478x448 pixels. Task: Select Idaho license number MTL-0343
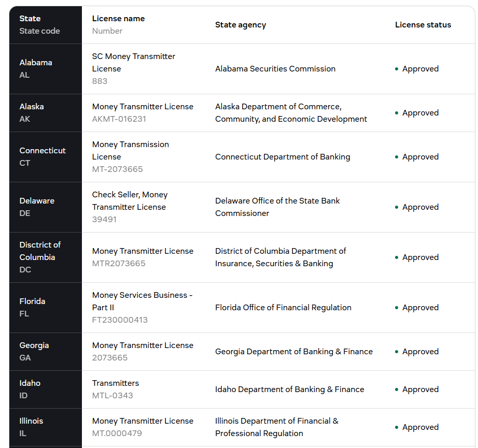113,396
